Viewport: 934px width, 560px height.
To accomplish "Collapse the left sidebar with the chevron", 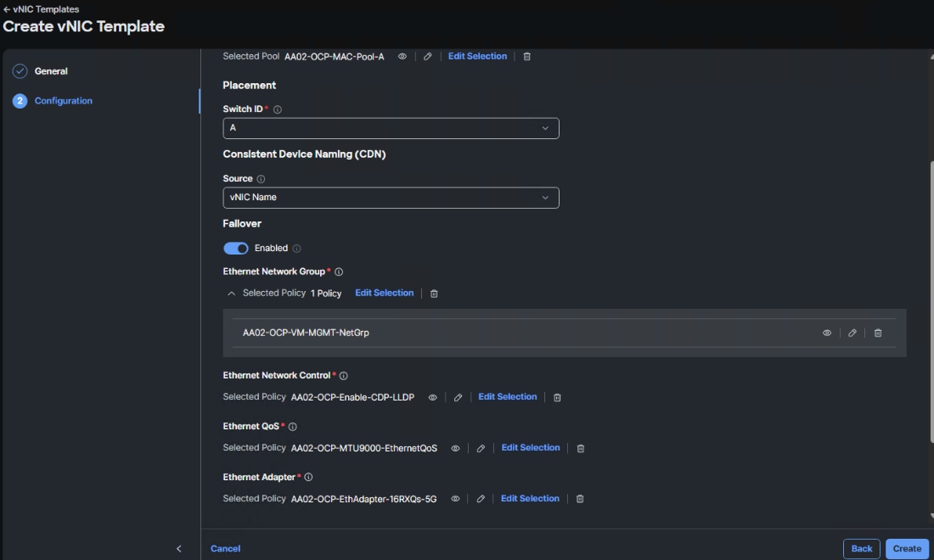I will pyautogui.click(x=178, y=548).
